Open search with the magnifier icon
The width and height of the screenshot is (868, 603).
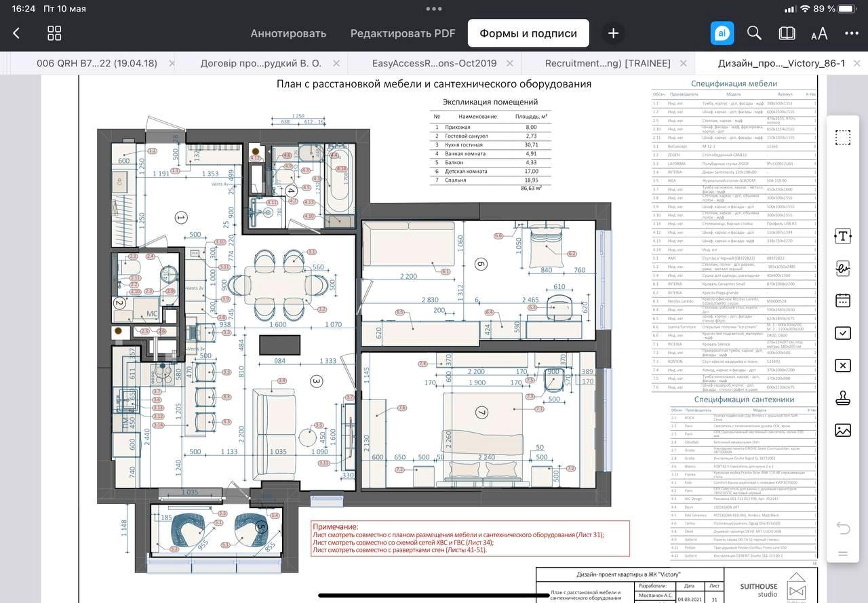click(x=754, y=33)
